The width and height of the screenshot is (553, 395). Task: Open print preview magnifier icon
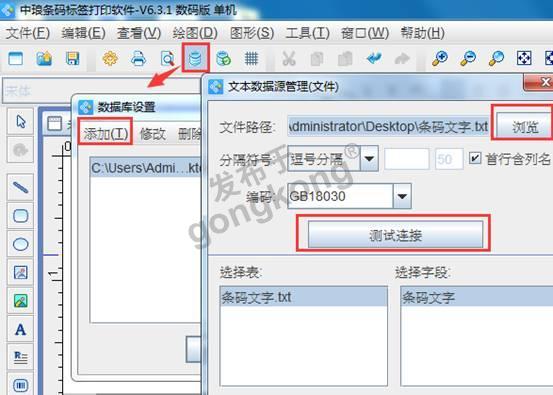[x=167, y=59]
